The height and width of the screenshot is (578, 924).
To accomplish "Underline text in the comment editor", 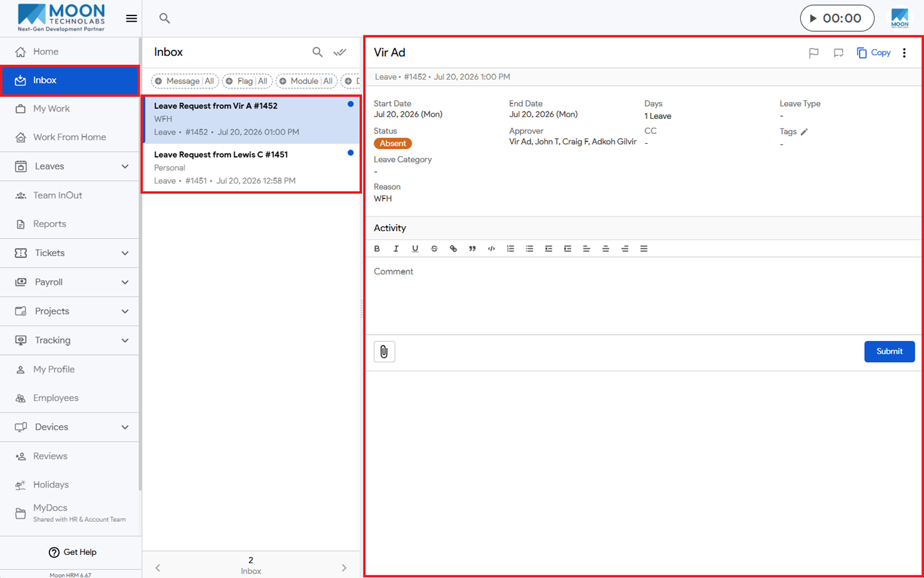I will tap(415, 249).
